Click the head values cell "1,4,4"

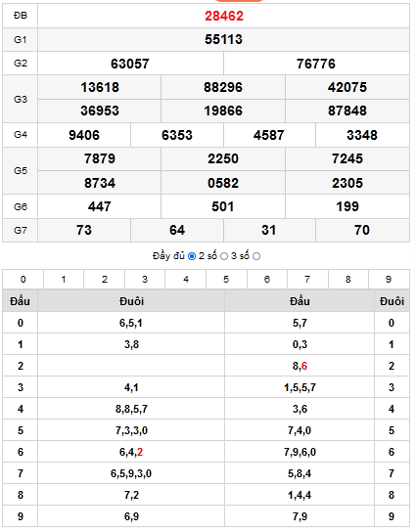click(x=300, y=495)
